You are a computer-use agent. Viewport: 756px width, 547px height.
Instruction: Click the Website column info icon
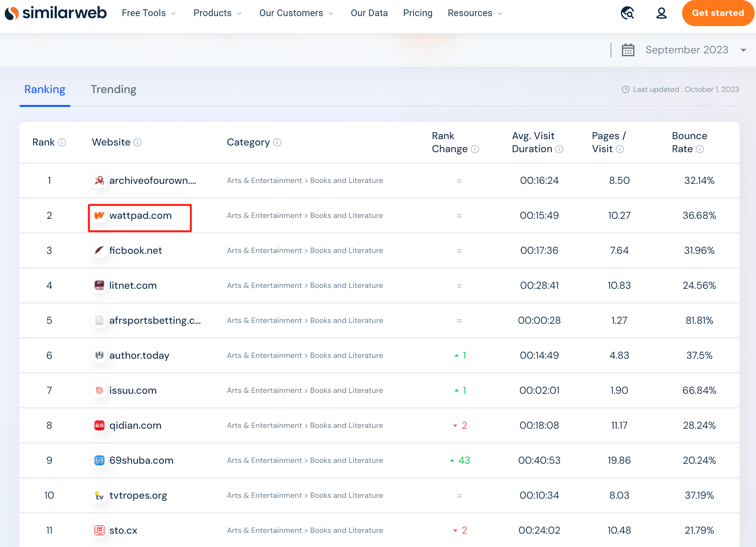(x=138, y=142)
